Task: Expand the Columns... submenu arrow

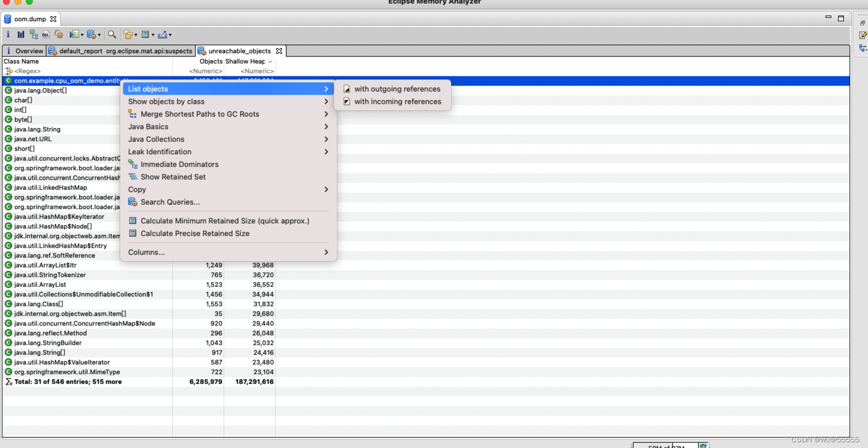Action: click(326, 253)
